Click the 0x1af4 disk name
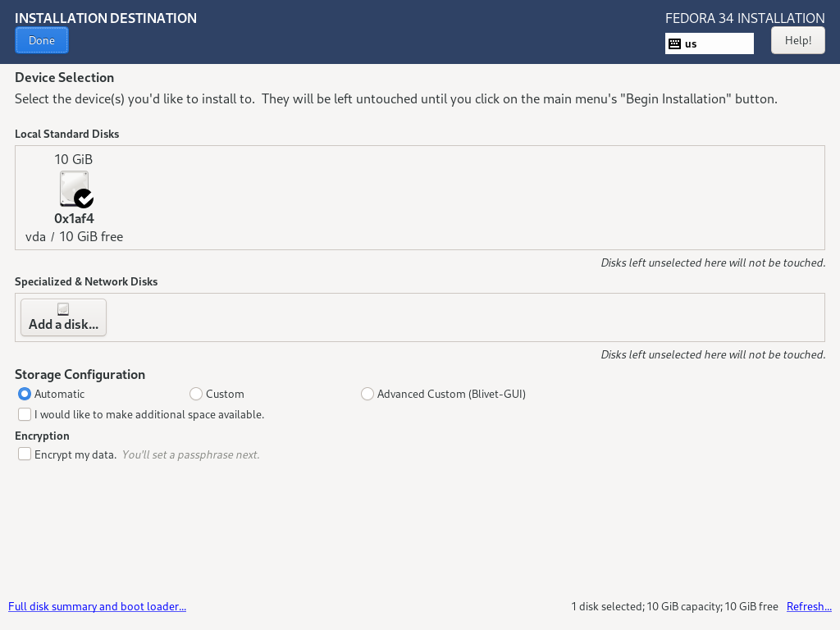 click(x=74, y=218)
